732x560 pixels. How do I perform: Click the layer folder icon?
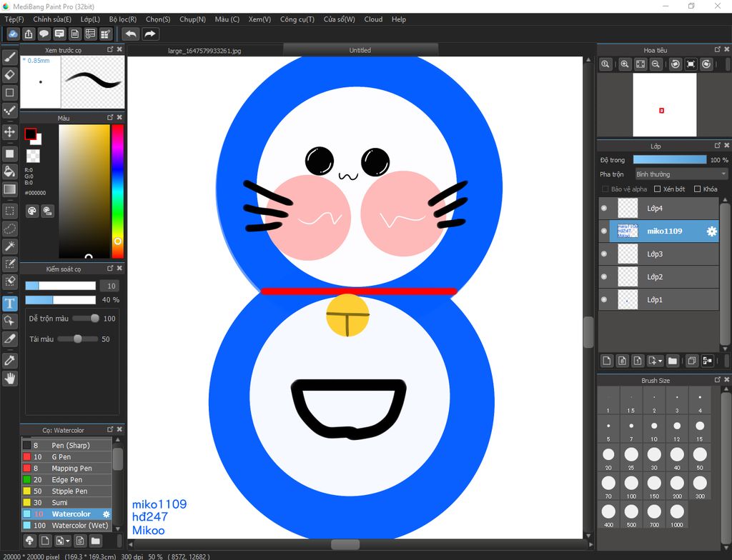click(x=672, y=360)
